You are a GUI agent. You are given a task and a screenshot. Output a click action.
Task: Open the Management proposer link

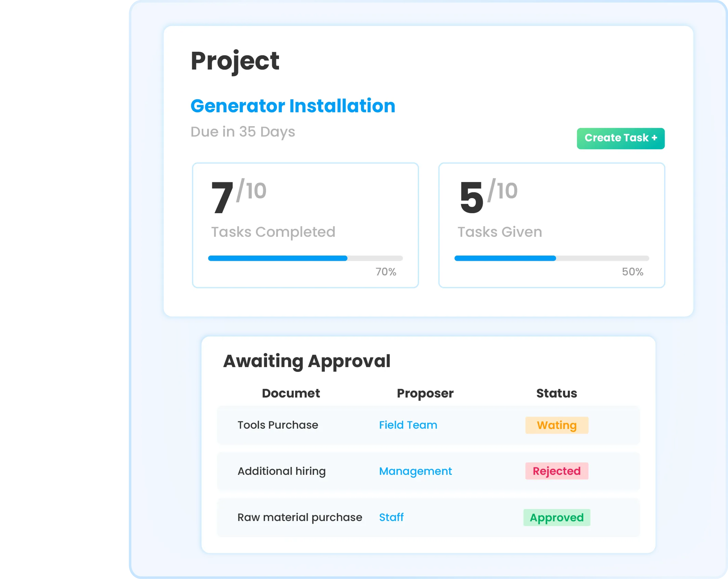415,471
